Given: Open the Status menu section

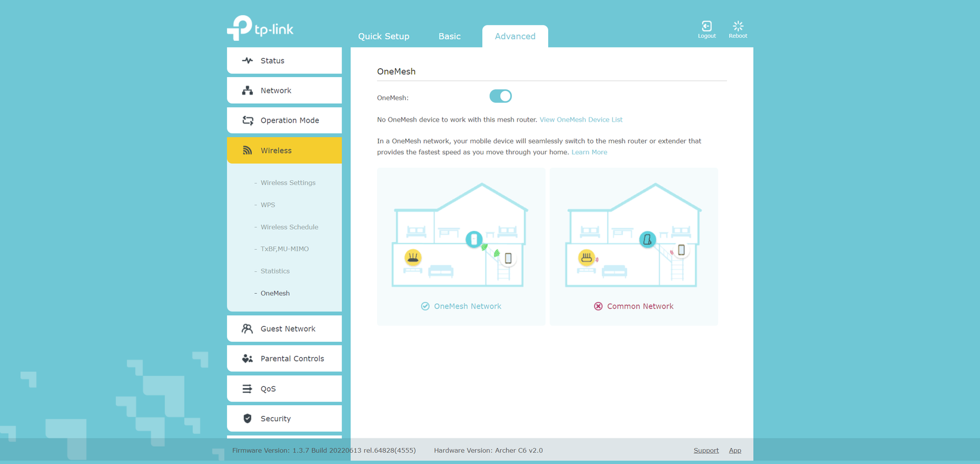Looking at the screenshot, I should coord(284,61).
